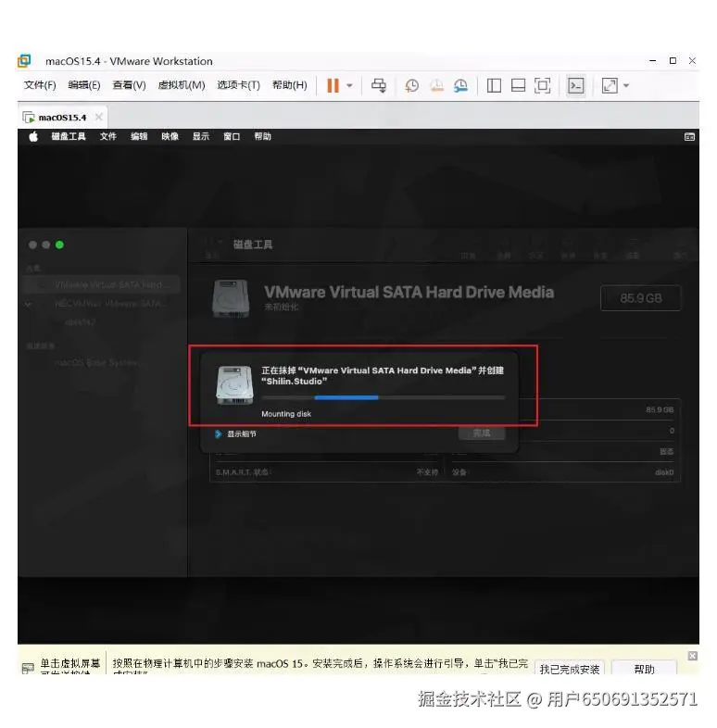Close the macOS15.4 tab

point(98,117)
